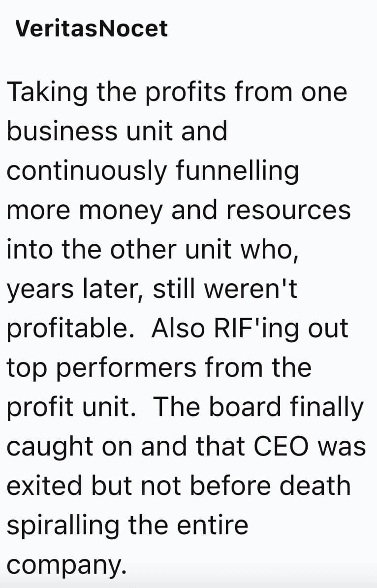Click the word "resources"

(295, 211)
